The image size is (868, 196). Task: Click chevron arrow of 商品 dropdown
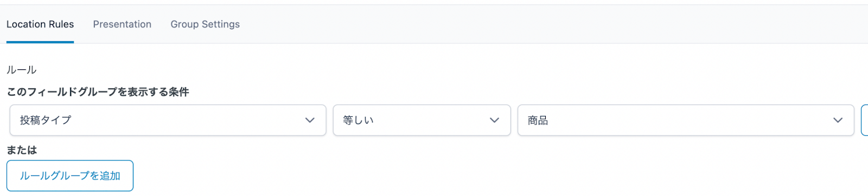(838, 120)
